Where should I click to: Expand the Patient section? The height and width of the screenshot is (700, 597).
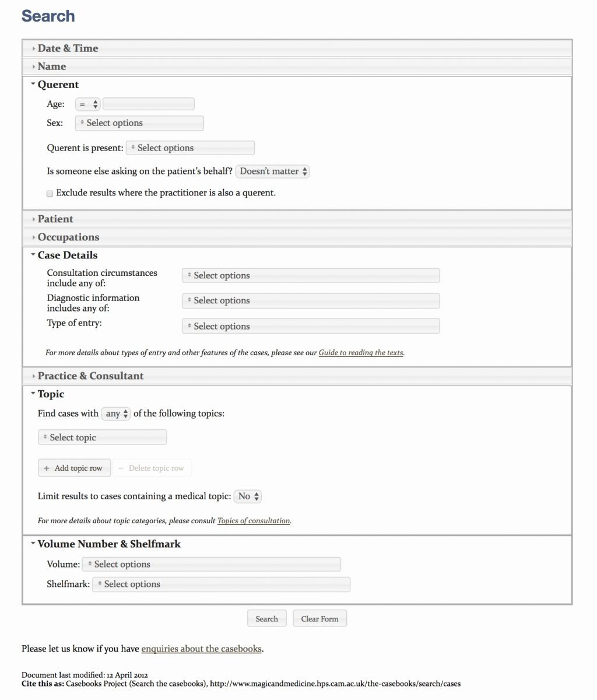55,219
